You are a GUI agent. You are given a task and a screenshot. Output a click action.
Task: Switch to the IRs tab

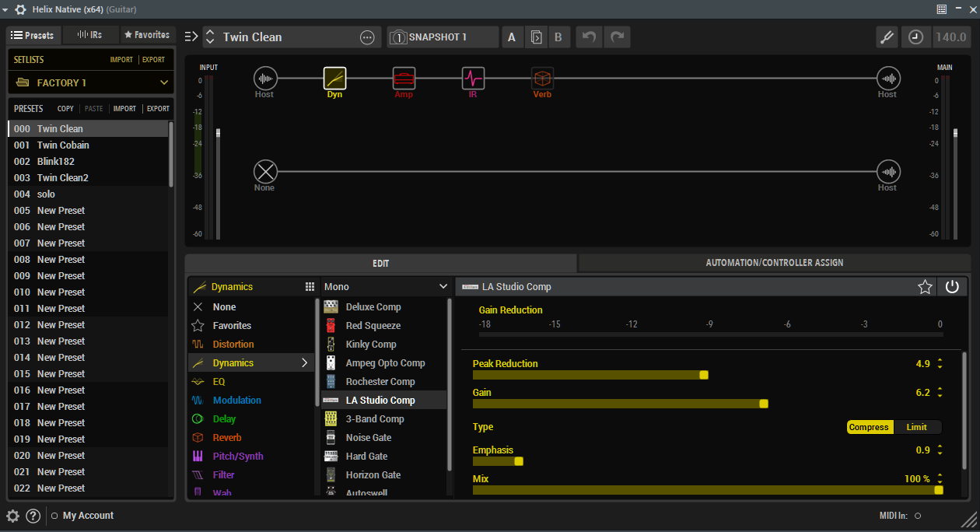click(90, 35)
